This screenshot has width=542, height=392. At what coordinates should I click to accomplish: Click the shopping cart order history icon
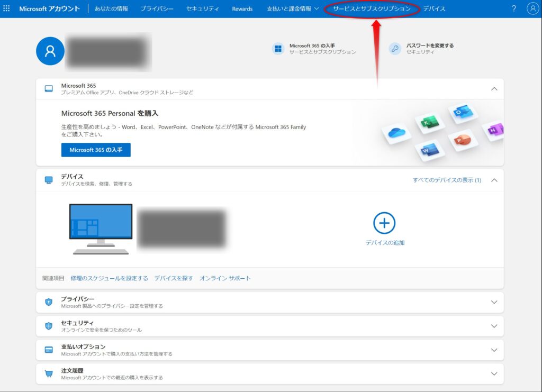coord(49,374)
